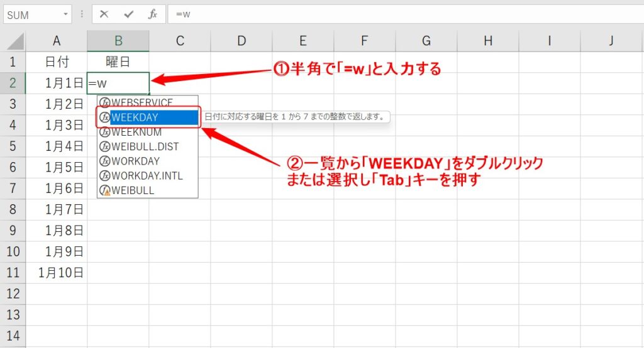
Task: Click the formula bar options dots handle
Action: click(x=82, y=14)
